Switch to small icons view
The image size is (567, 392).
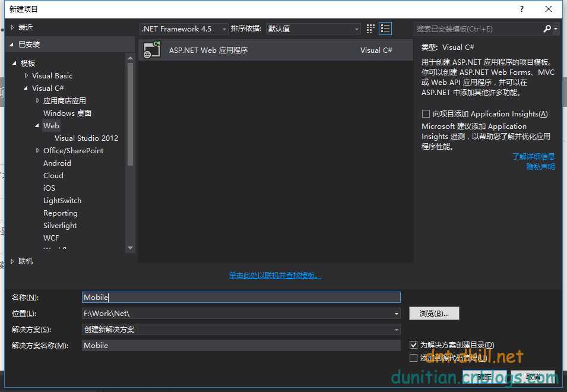(x=370, y=29)
